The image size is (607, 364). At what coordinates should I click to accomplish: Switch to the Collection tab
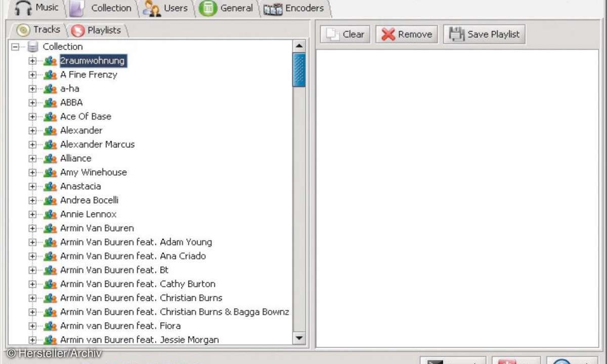(x=103, y=8)
